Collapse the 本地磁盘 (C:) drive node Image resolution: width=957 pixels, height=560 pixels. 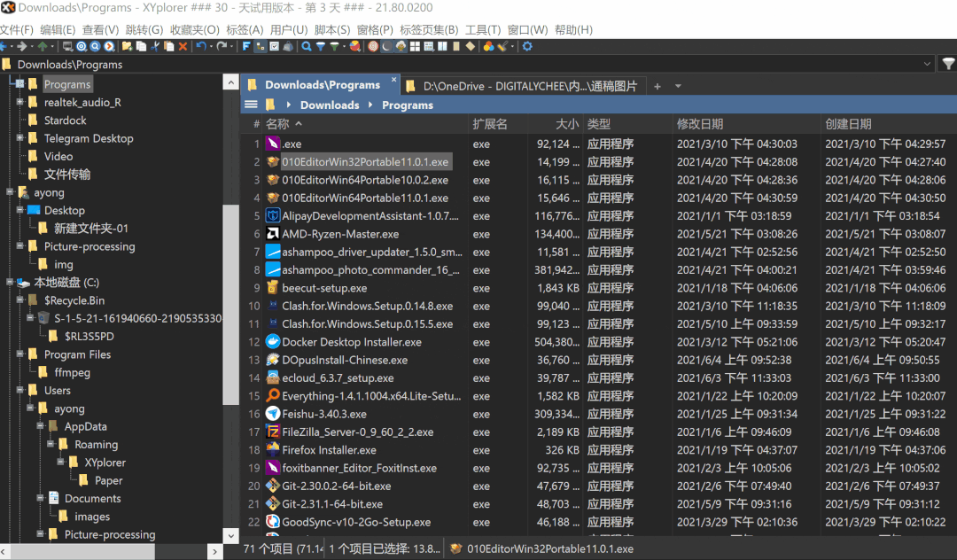(10, 282)
